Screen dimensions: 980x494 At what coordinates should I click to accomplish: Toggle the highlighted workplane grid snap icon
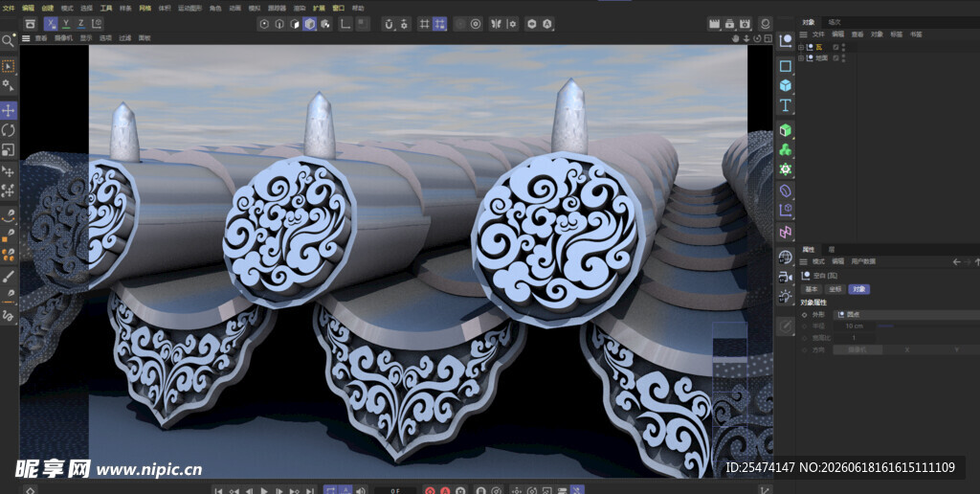440,24
